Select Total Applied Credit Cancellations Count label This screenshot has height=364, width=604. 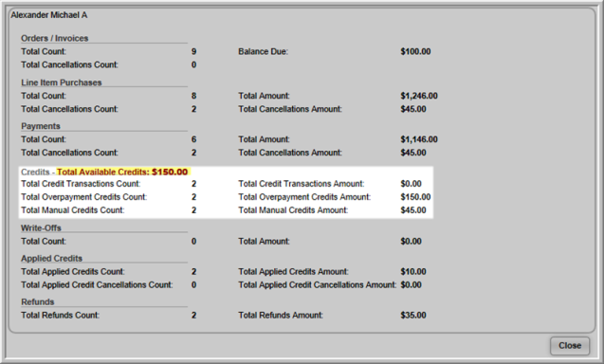click(x=97, y=284)
